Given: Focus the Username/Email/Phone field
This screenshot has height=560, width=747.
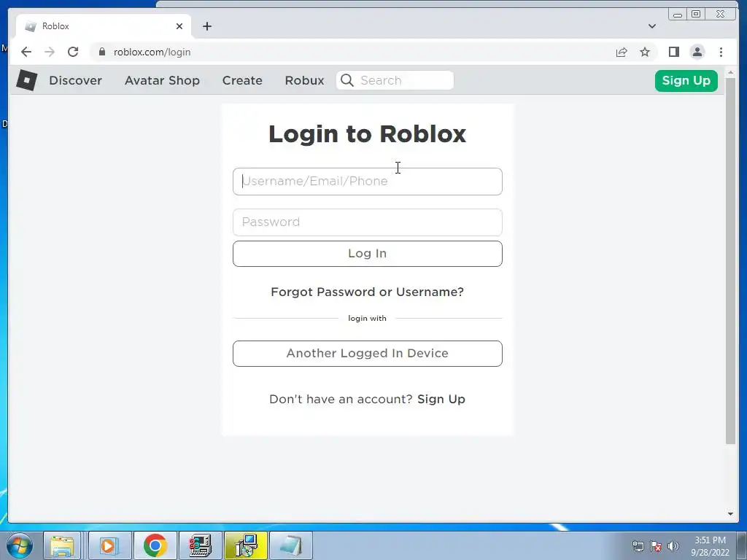Looking at the screenshot, I should click(x=368, y=182).
